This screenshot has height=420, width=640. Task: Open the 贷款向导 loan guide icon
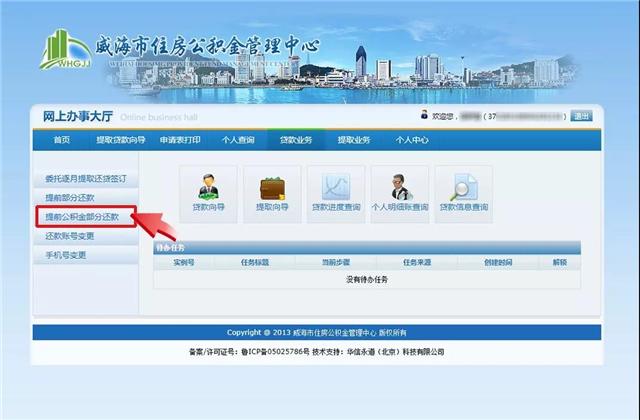pos(208,194)
